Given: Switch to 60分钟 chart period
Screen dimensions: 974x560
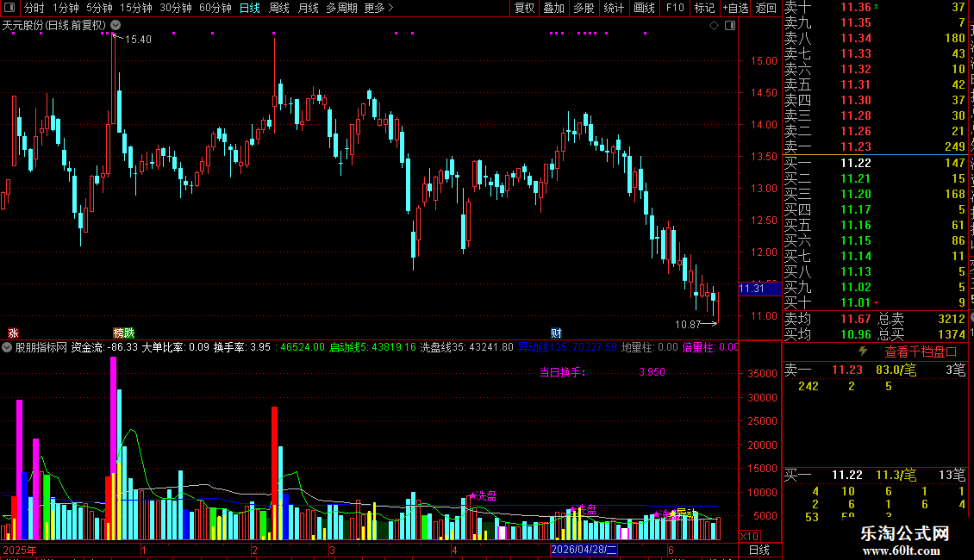Looking at the screenshot, I should (215, 8).
